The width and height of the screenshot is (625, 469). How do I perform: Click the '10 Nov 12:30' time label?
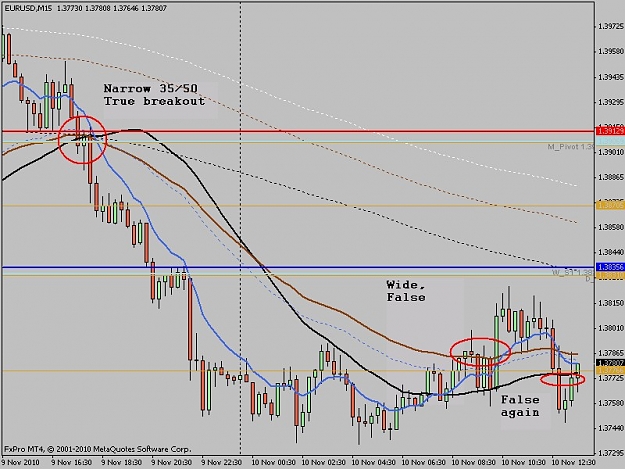coord(574,462)
